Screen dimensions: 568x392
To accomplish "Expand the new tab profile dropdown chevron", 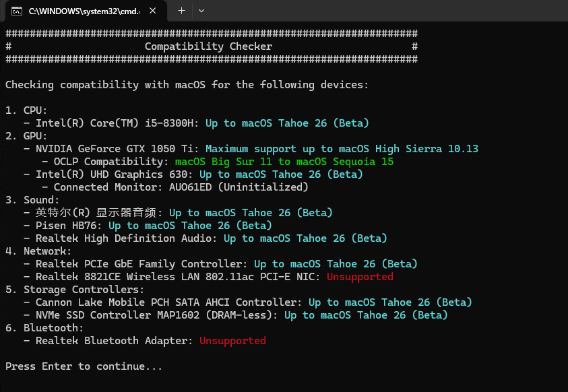I will [201, 11].
